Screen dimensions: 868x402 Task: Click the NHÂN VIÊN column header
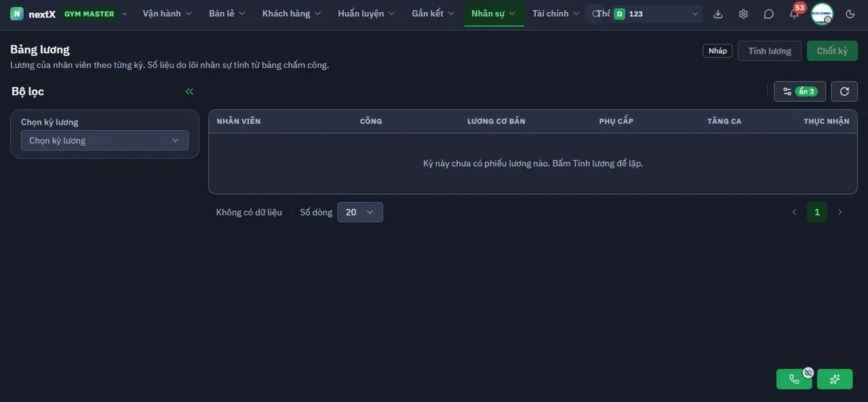(x=239, y=121)
